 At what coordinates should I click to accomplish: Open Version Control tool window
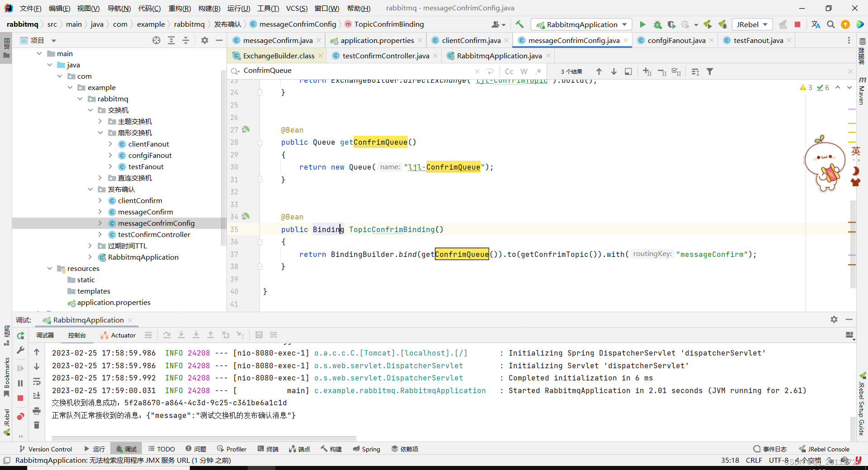pos(46,449)
